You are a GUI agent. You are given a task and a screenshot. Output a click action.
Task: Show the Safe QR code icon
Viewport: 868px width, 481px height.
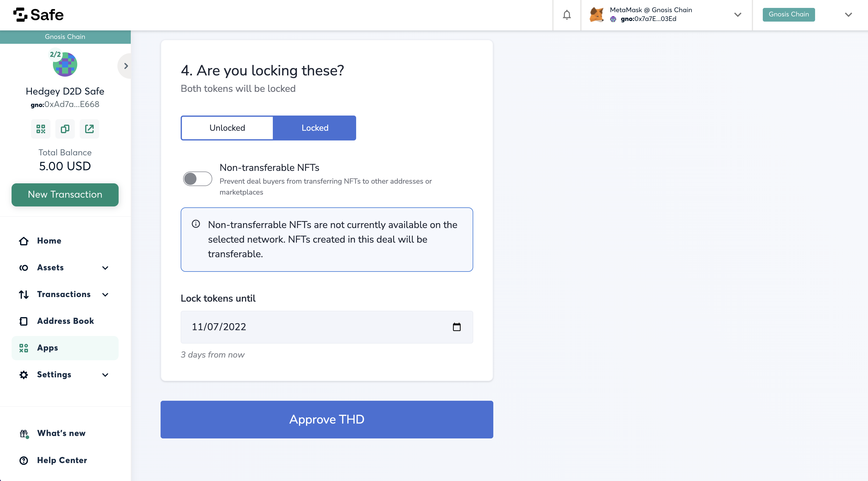[41, 129]
